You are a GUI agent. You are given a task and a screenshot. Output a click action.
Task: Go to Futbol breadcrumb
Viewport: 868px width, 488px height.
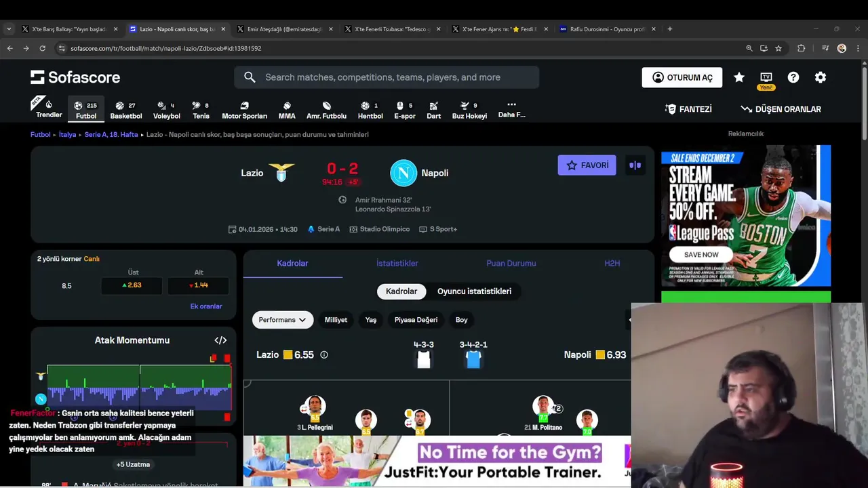click(x=41, y=134)
